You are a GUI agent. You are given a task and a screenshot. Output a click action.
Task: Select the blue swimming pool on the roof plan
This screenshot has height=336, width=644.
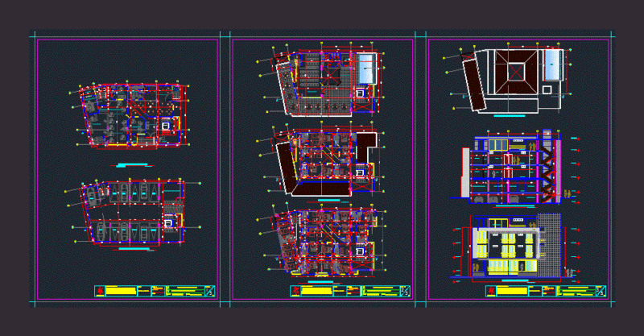(x=554, y=65)
